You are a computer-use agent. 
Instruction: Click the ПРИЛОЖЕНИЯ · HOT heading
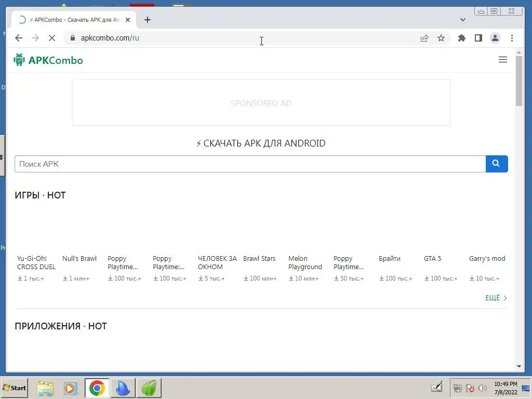point(61,326)
